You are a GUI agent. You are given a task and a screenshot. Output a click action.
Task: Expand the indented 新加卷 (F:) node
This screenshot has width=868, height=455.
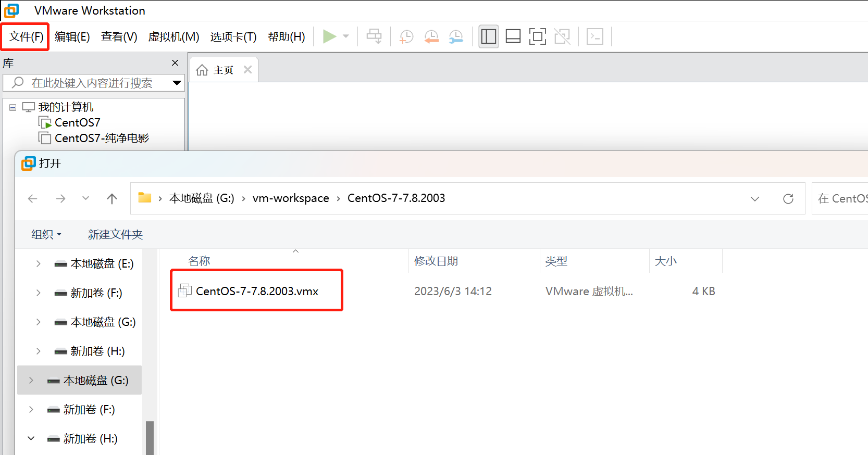[38, 293]
